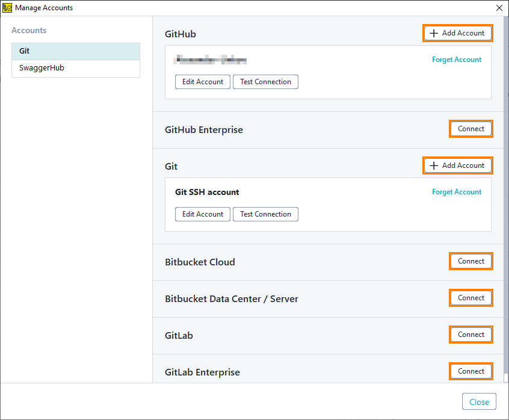509x420 pixels.
Task: Test Connection for the GitHub account
Action: tap(265, 82)
